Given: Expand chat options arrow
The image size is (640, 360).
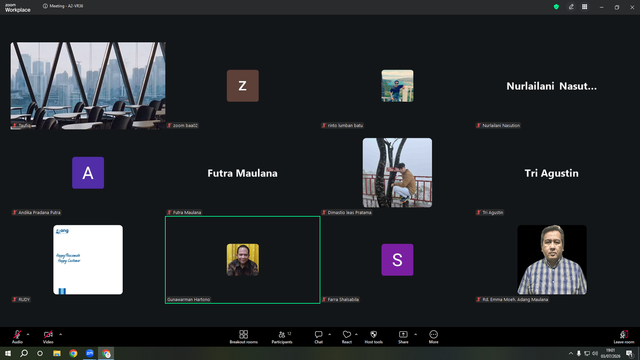Looking at the screenshot, I should pos(329,334).
